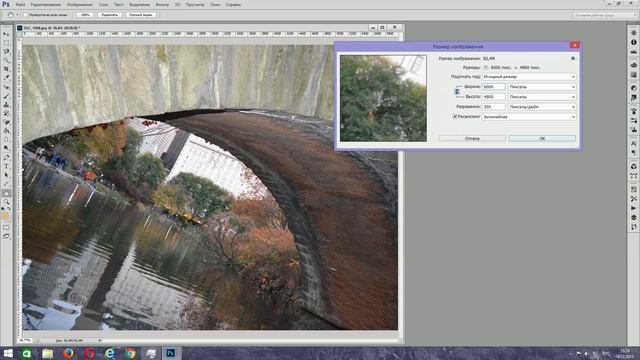Image resolution: width=640 pixels, height=360 pixels.
Task: Open Internet Explorer from taskbar
Action: 109,353
